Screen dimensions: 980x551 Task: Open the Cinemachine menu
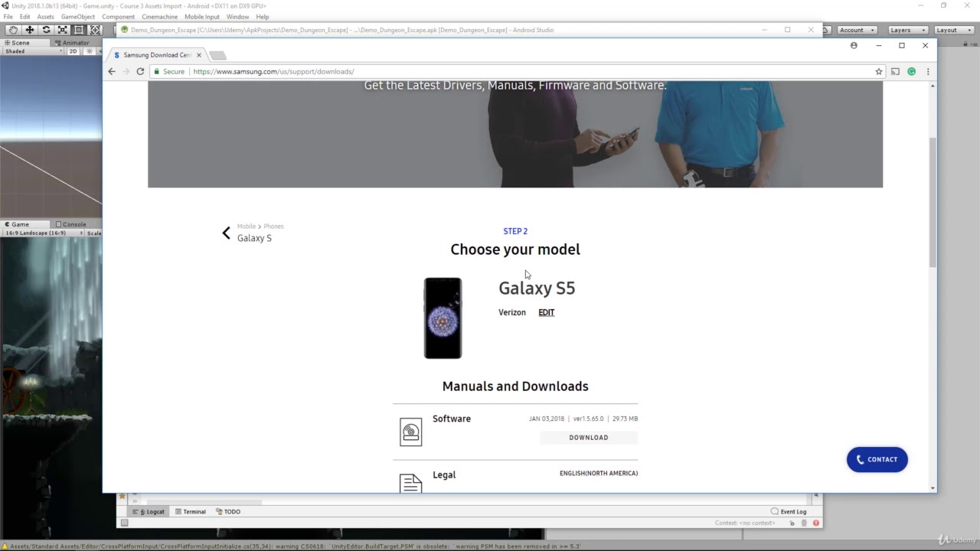click(159, 17)
